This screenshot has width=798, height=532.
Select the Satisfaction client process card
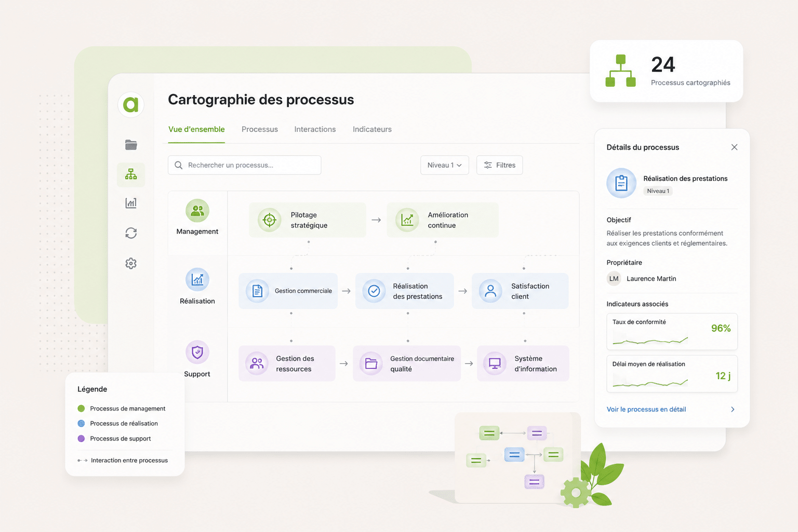[x=520, y=291]
